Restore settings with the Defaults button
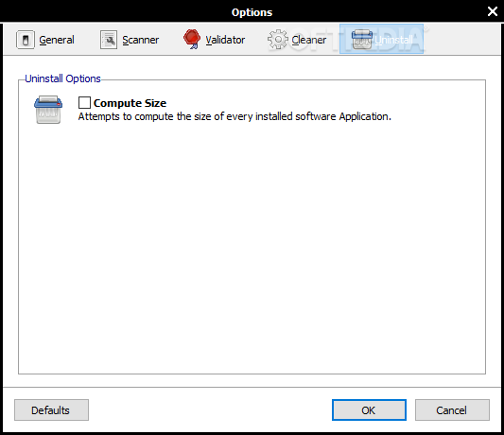 (51, 409)
